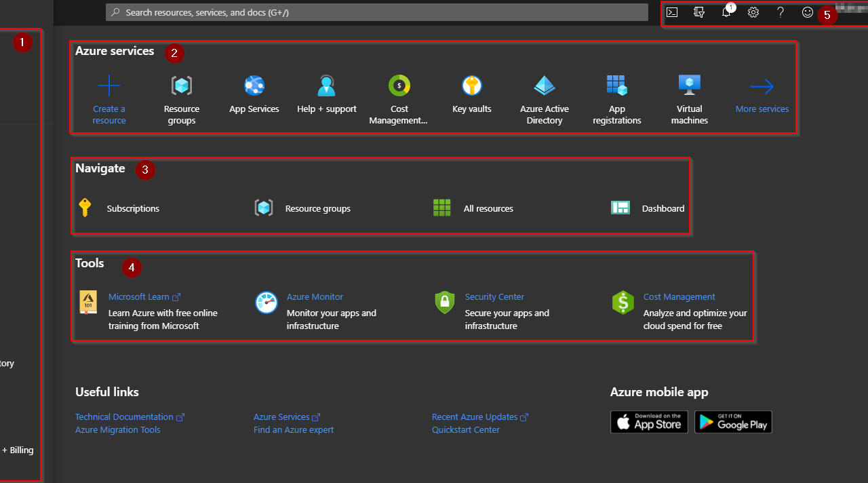Open the App Services icon
This screenshot has height=483, width=868.
pyautogui.click(x=254, y=86)
